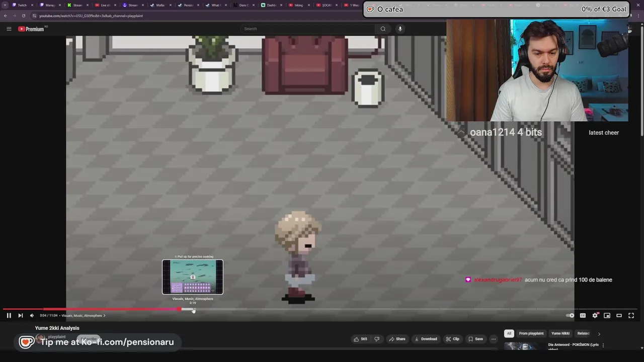This screenshot has height=362, width=644.
Task: Click the Ko-fi tip banner
Action: point(97,342)
